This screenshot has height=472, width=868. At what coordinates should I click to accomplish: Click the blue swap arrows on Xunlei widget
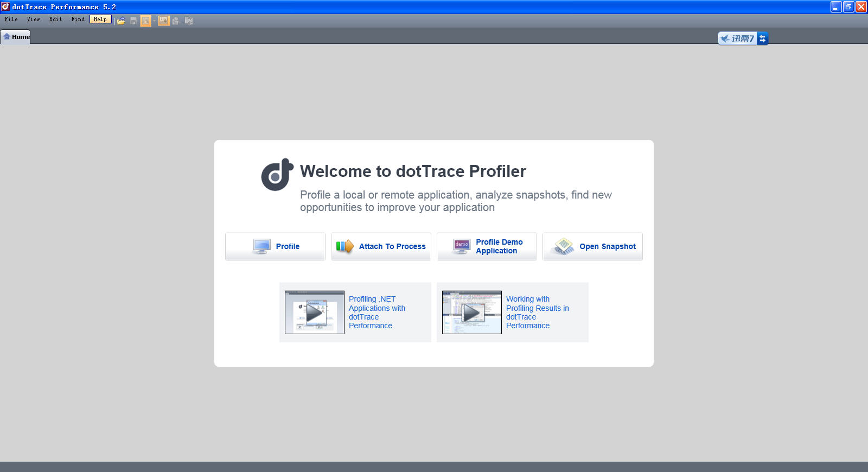tap(763, 39)
